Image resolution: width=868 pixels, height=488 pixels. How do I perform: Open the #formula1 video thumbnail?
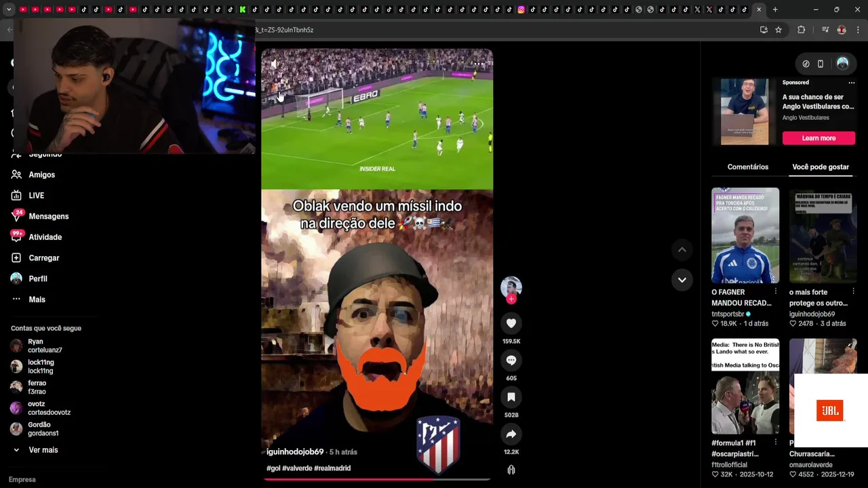[x=745, y=386]
